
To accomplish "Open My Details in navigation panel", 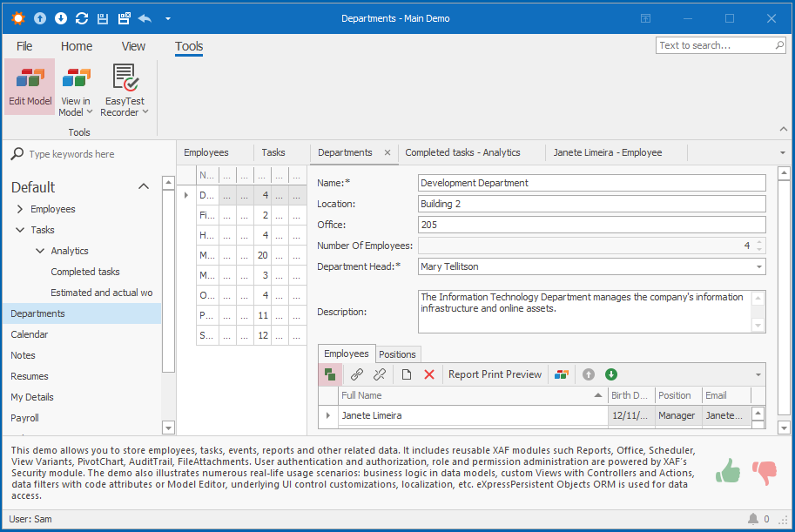I will (32, 397).
